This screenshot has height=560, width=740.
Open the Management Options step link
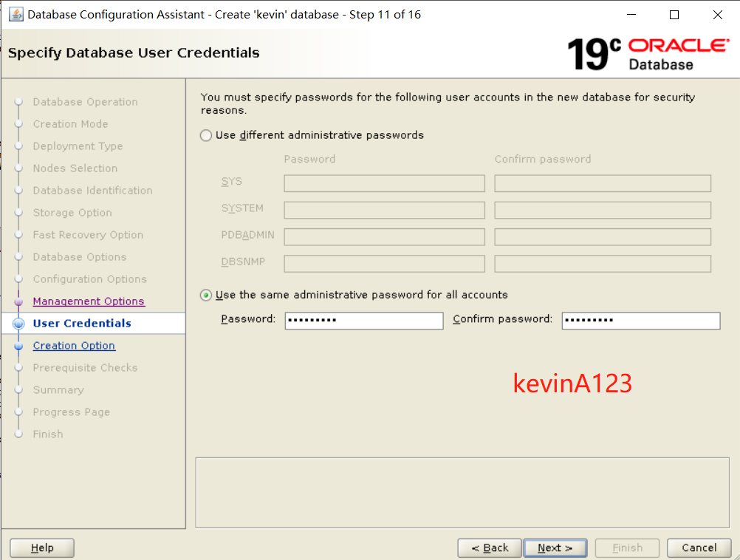[89, 301]
